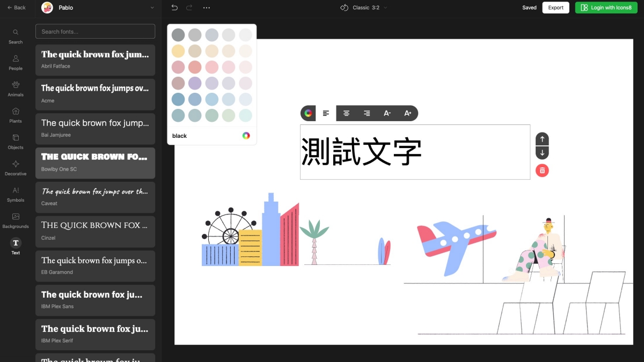Image resolution: width=644 pixels, height=362 pixels.
Task: Open the Animals illustrations category
Action: click(x=16, y=89)
